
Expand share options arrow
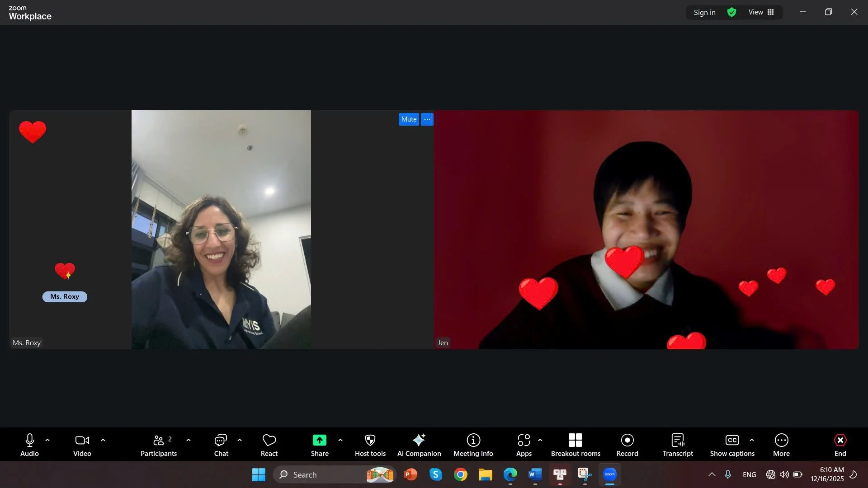click(x=340, y=440)
